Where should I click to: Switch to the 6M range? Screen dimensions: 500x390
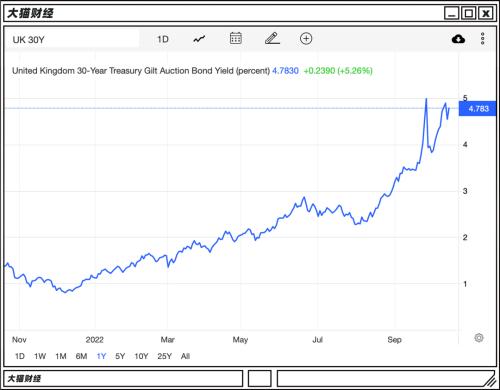coord(81,356)
